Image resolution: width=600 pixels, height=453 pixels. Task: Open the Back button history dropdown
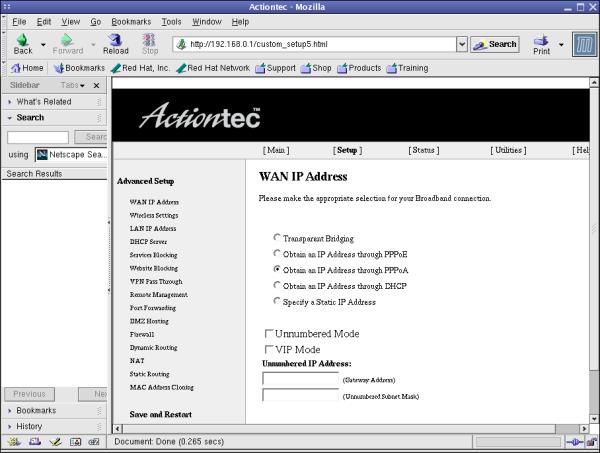click(x=43, y=44)
